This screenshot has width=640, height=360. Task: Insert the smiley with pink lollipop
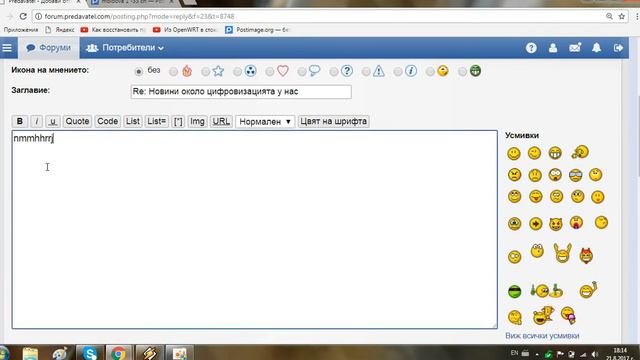click(x=568, y=315)
